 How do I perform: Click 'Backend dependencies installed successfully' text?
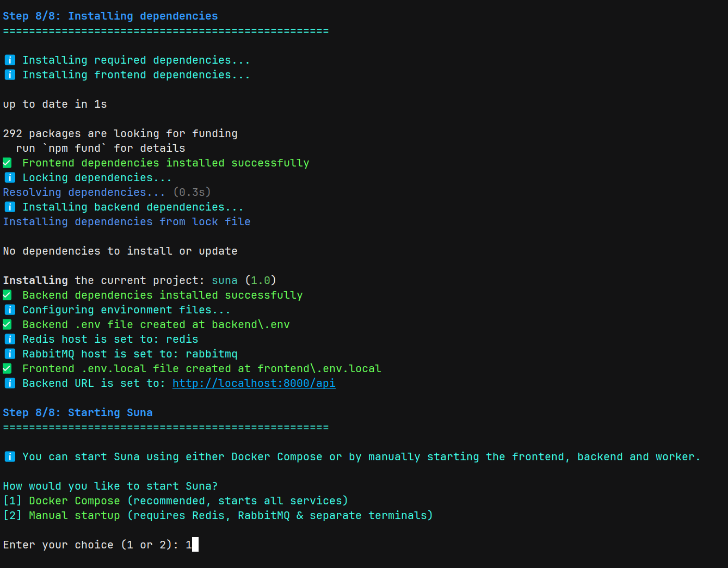click(x=163, y=295)
